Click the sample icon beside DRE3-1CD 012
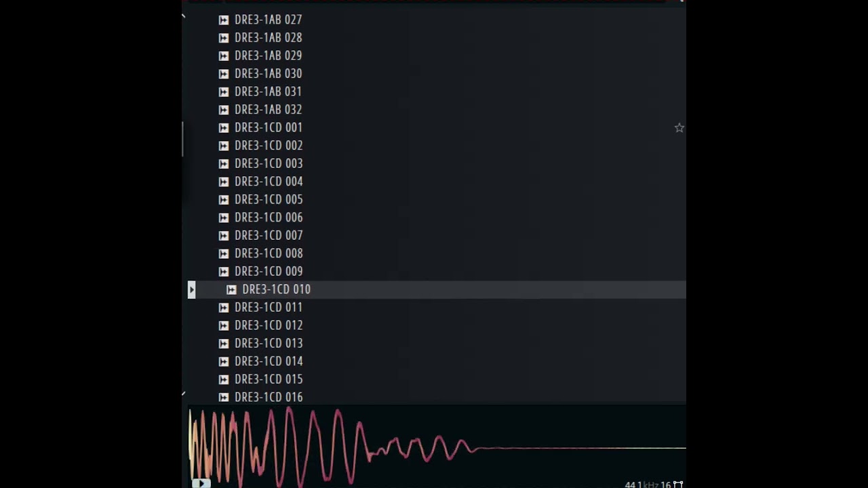 point(224,325)
